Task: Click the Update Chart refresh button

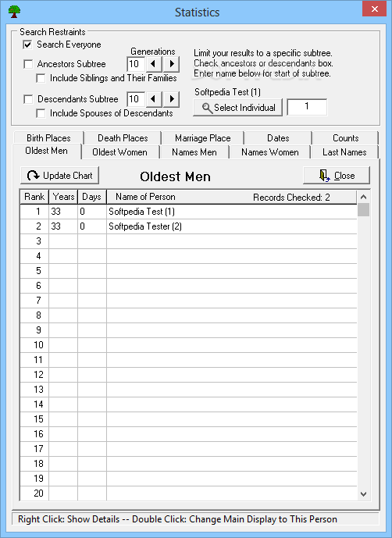Action: tap(59, 176)
